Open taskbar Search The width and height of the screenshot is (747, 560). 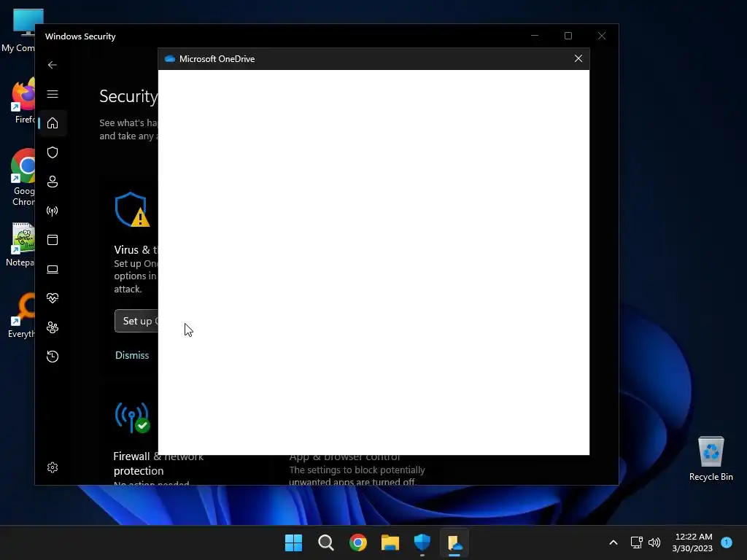click(326, 542)
